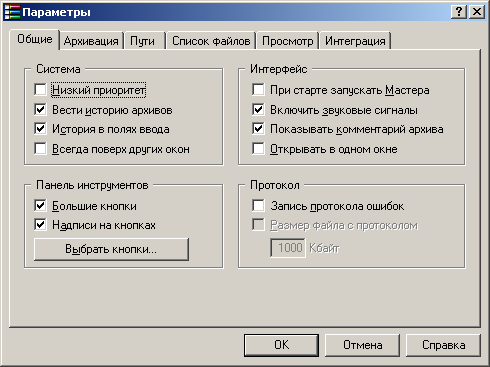Enable the Низкий приоритет checkbox
Viewport: 490px width, 367px height.
pos(40,90)
